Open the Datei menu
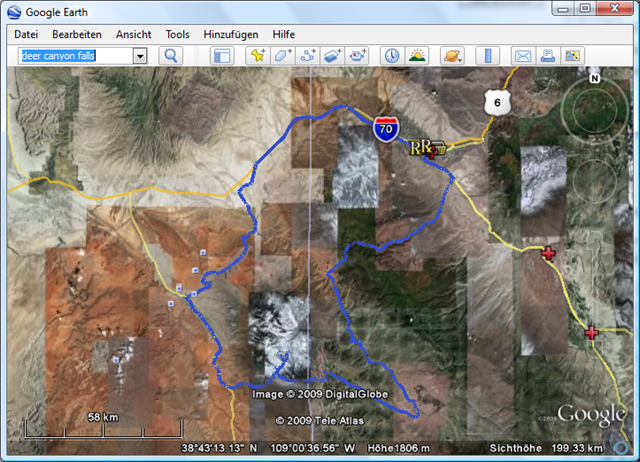Image resolution: width=640 pixels, height=462 pixels. tap(26, 34)
